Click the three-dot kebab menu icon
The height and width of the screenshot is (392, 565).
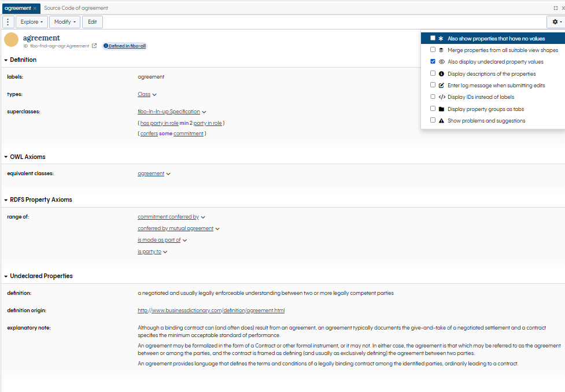(x=8, y=22)
